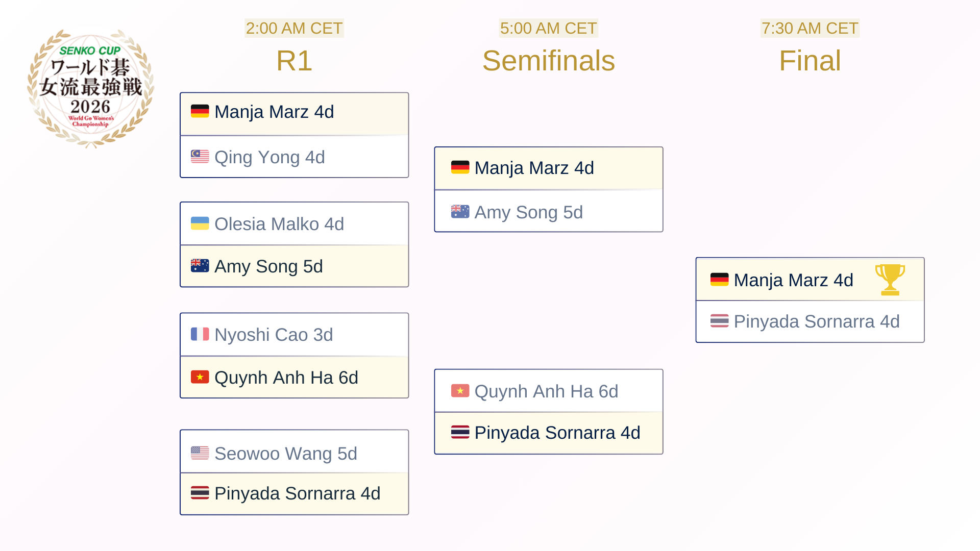Click the 5:00 AM CET time label

tap(548, 28)
